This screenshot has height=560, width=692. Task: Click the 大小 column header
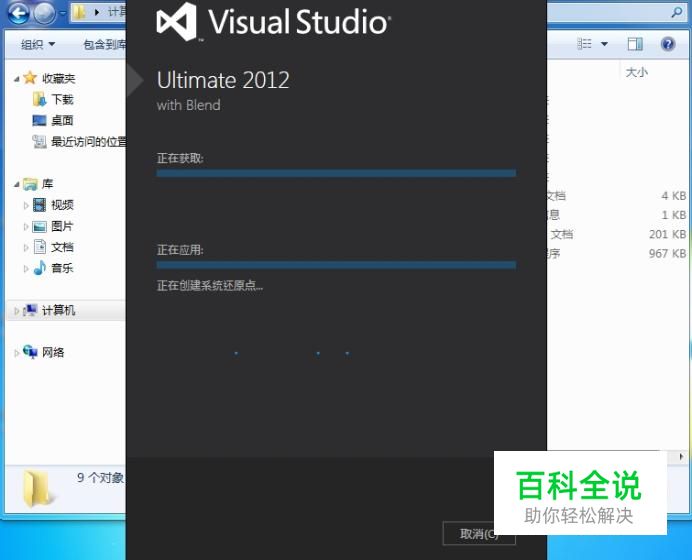coord(636,72)
